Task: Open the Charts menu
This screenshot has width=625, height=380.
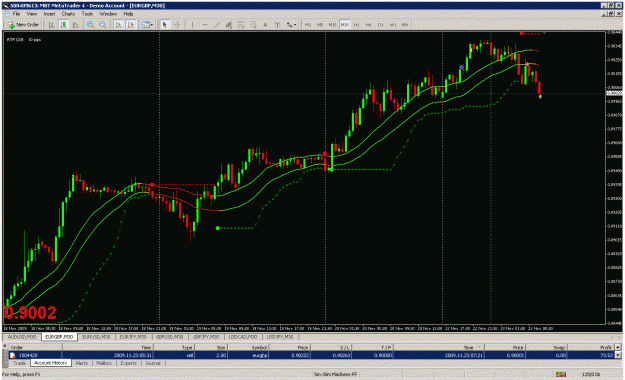Action: [68, 14]
